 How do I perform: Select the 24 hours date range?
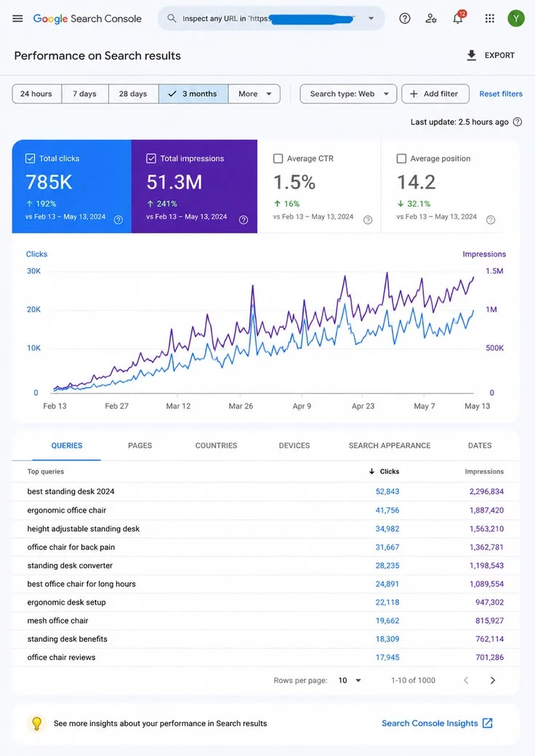[x=36, y=94]
